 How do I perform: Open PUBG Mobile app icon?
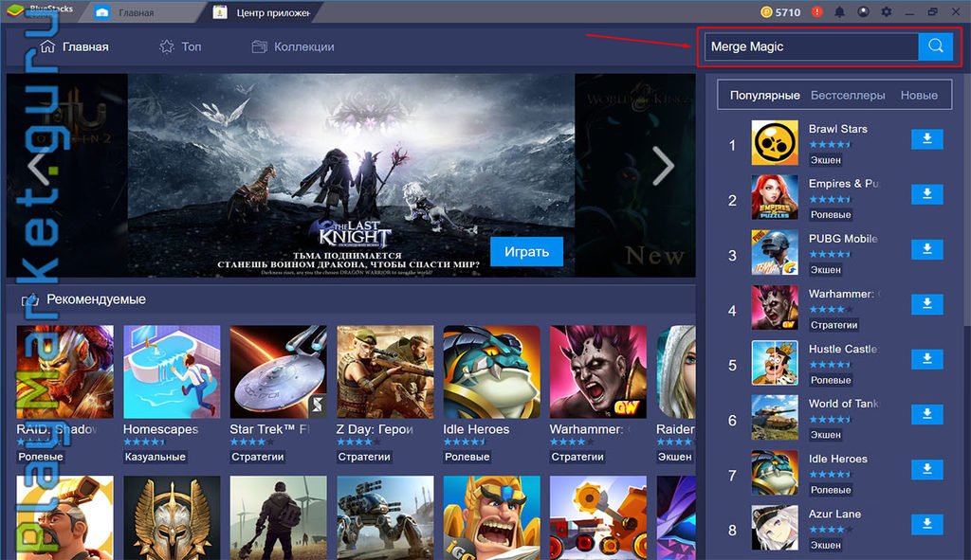[775, 252]
